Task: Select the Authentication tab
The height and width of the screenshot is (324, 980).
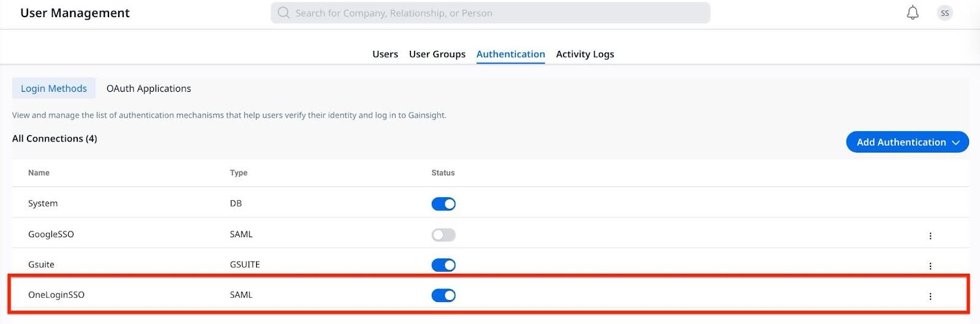Action: [x=510, y=54]
